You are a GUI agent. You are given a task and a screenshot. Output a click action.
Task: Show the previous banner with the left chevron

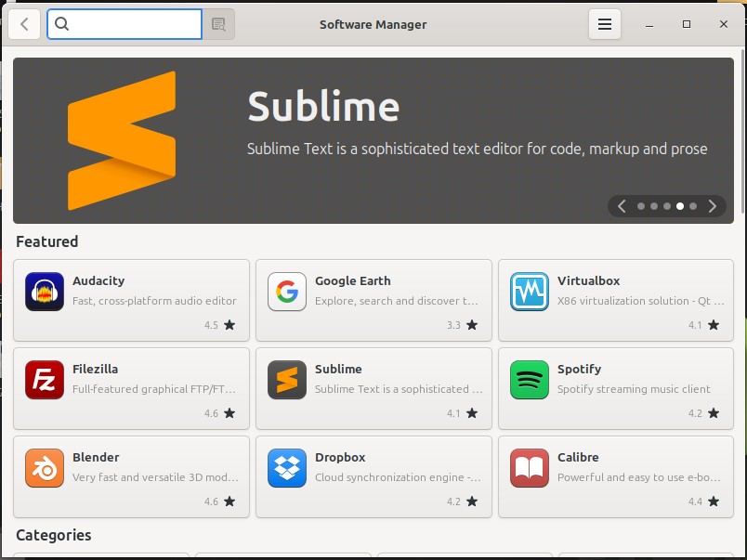pyautogui.click(x=621, y=206)
